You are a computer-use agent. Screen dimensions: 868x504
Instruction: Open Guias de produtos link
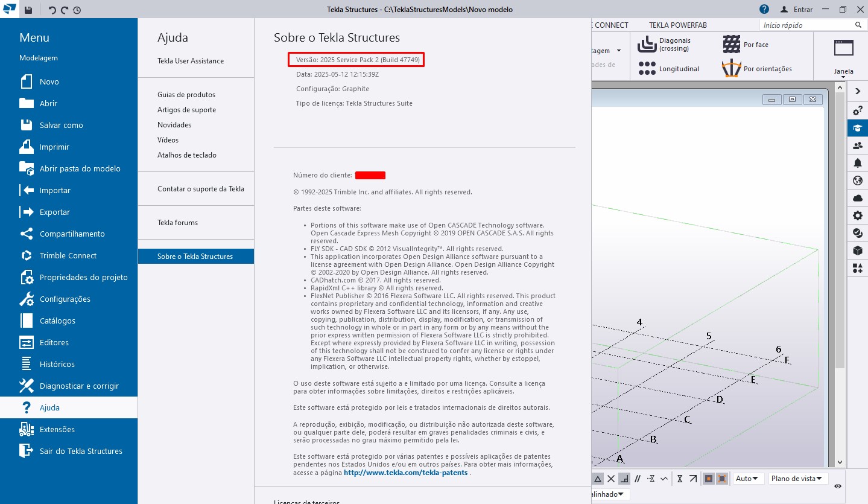(186, 95)
